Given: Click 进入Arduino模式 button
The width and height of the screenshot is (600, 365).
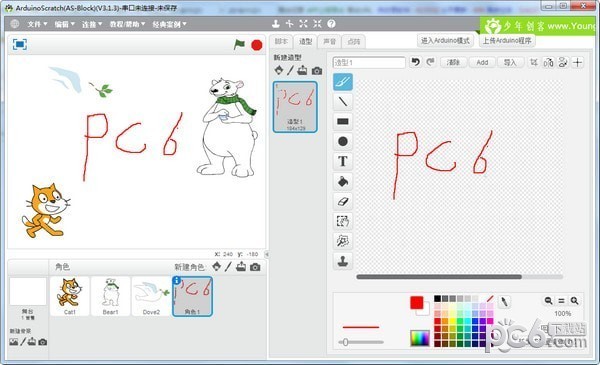Looking at the screenshot, I should point(445,40).
